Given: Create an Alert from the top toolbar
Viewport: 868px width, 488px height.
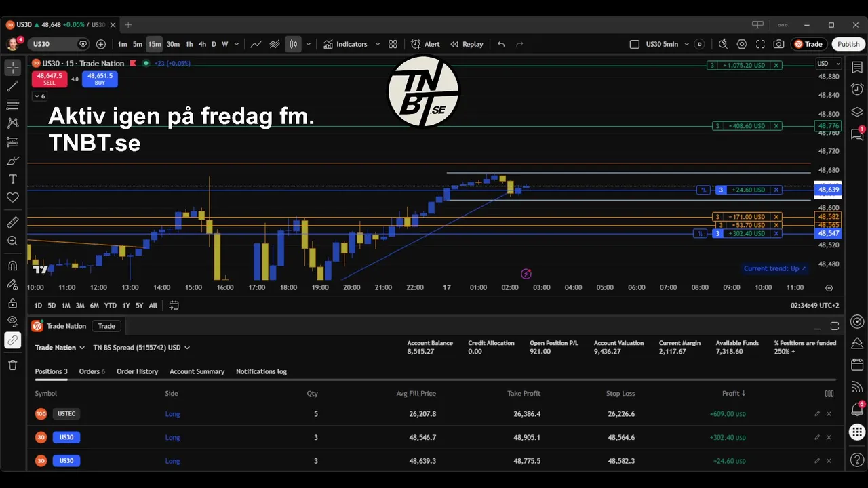Looking at the screenshot, I should pyautogui.click(x=425, y=44).
